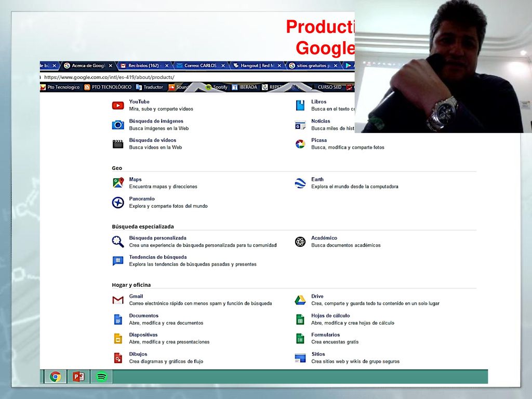
Task: Open the YouTube product link
Action: [139, 102]
